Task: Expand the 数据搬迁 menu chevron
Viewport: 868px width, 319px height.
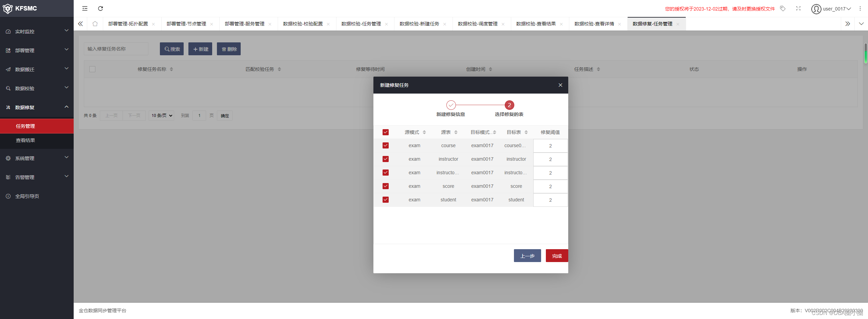Action: (x=67, y=68)
